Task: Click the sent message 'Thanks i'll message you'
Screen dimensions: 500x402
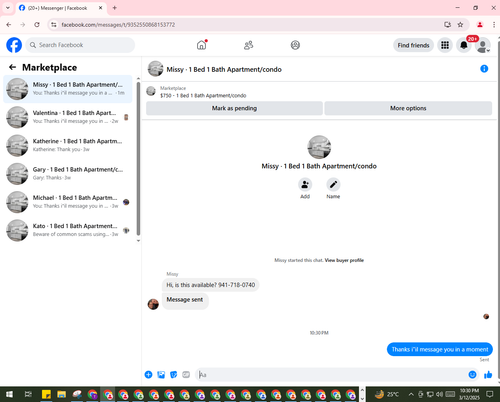Action: (x=440, y=349)
